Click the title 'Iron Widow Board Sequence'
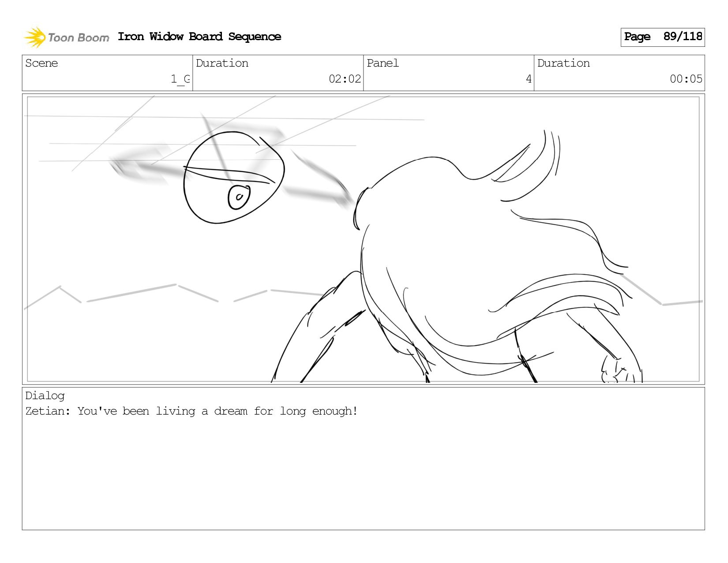The image size is (728, 563). pos(199,37)
